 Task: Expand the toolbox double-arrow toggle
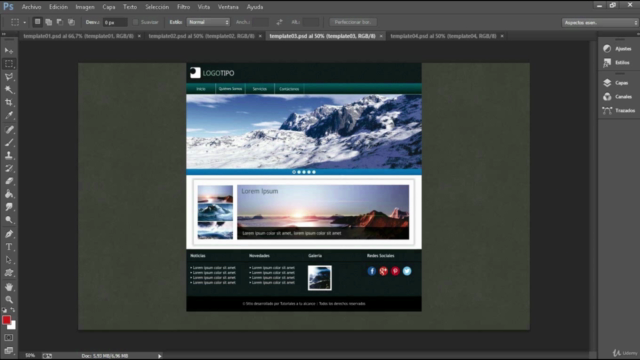pos(4,34)
